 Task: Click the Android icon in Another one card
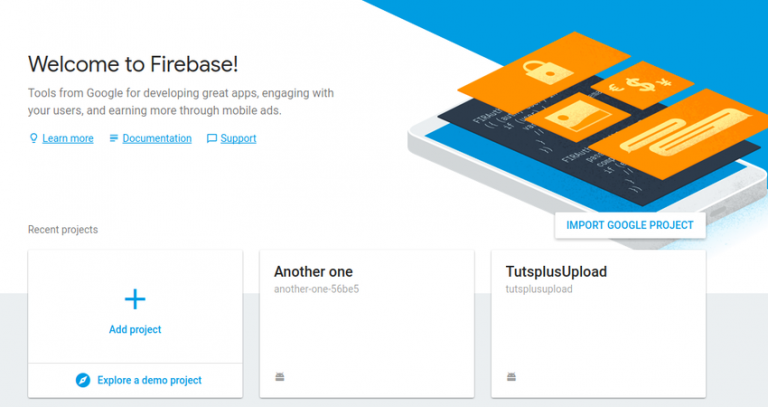coord(280,377)
